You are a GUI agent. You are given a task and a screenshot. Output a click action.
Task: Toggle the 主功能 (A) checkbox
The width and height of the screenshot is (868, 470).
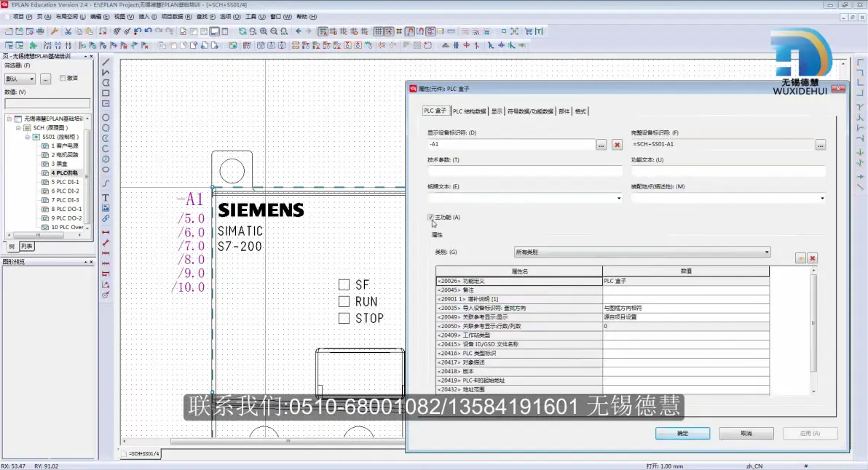430,218
